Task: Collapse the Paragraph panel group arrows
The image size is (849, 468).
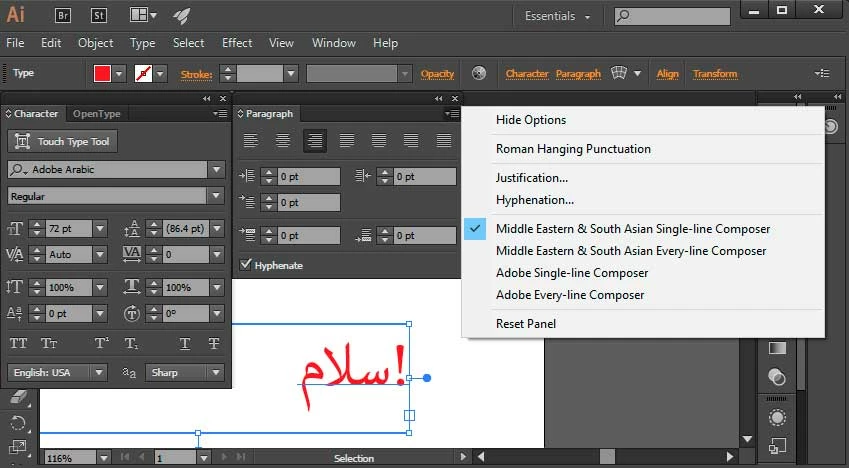Action: [438, 98]
